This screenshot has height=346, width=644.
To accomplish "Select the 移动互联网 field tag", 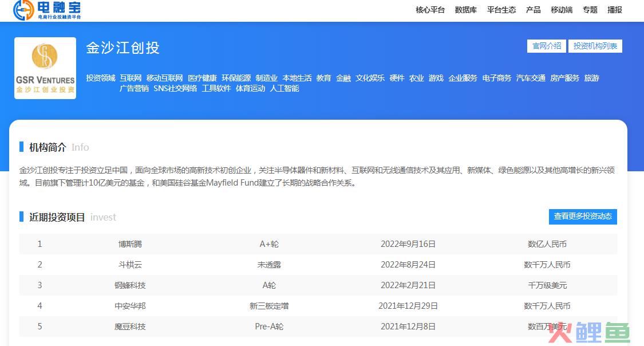I will click(x=164, y=78).
